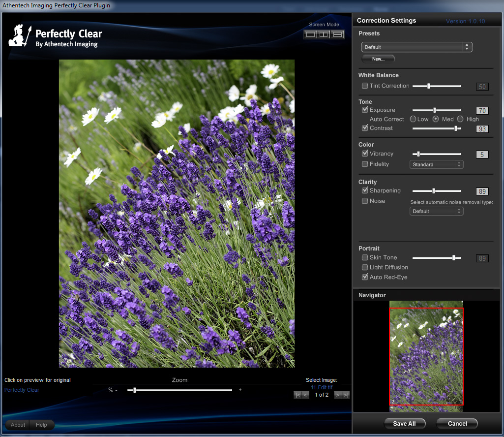Open the About tab
Image resolution: width=504 pixels, height=437 pixels.
pos(18,425)
